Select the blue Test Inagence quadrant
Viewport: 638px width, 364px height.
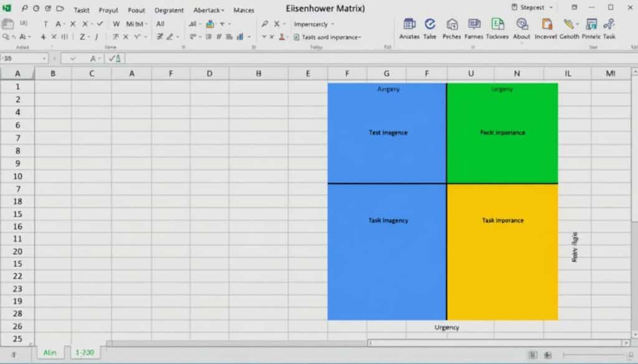point(387,133)
